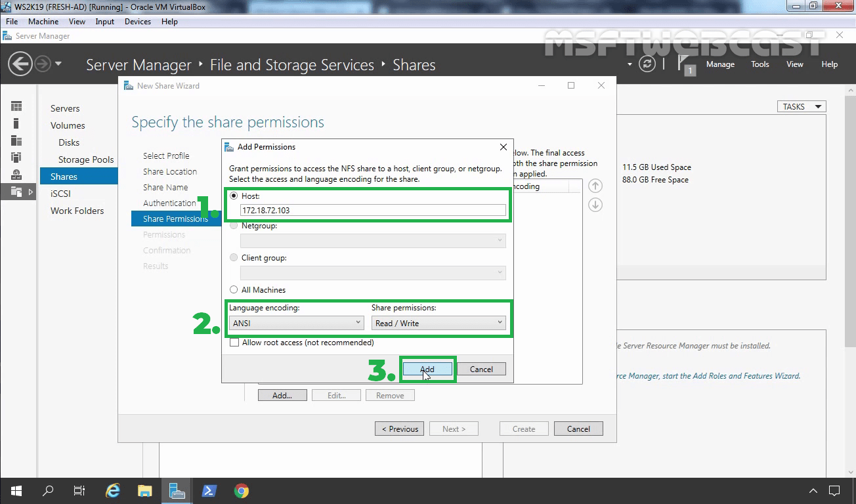This screenshot has width=856, height=504.
Task: Open Work Folders page
Action: coord(77,211)
